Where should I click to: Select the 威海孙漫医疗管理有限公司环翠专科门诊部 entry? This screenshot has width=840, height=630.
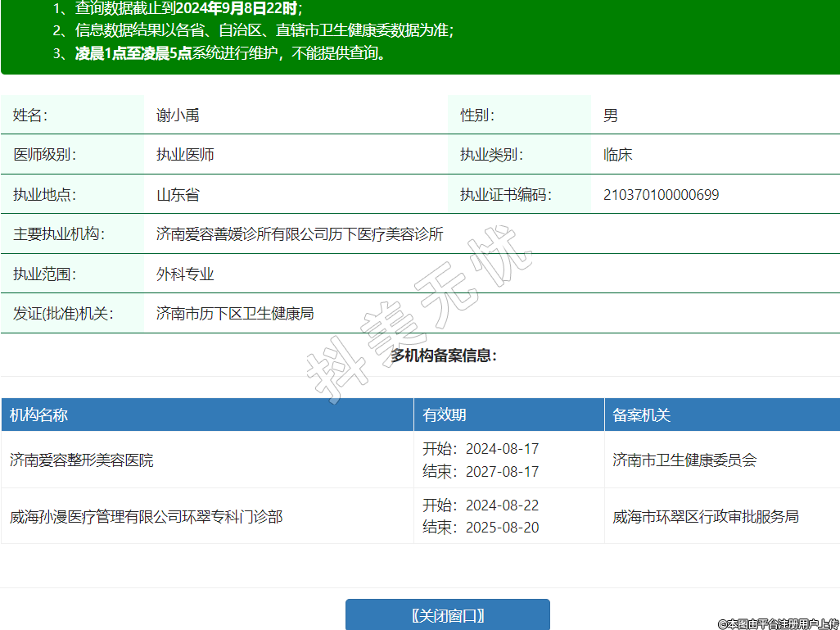(147, 517)
